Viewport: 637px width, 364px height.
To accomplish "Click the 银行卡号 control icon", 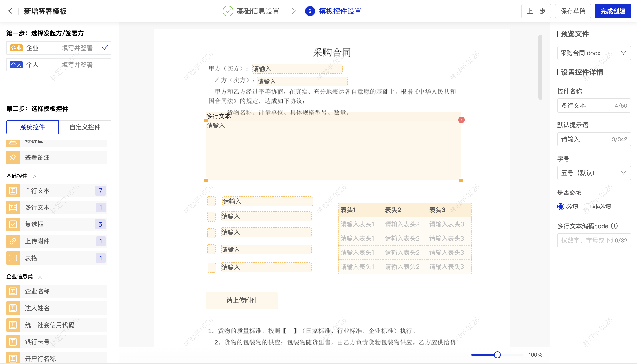I will [13, 342].
